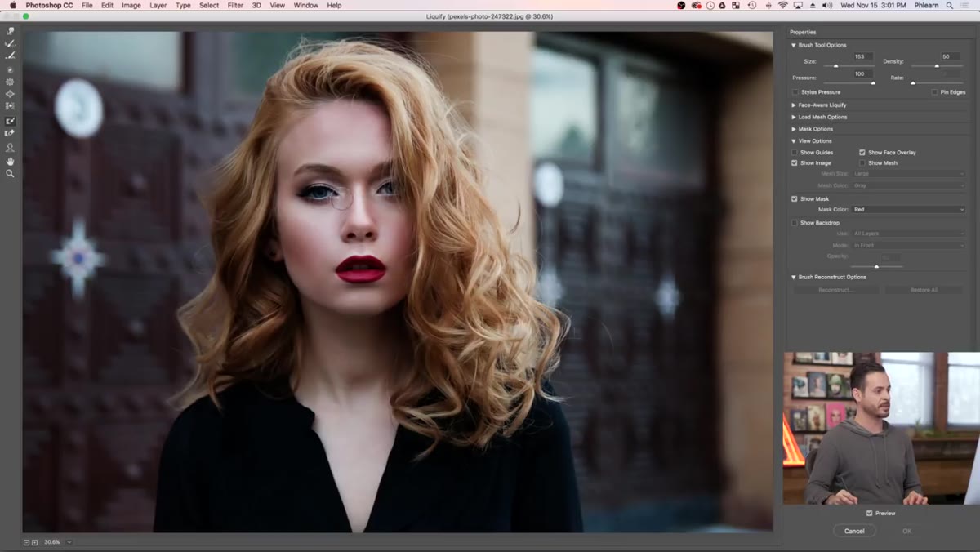Image resolution: width=980 pixels, height=552 pixels.
Task: Uncheck Show Face Overlay
Action: pyautogui.click(x=862, y=153)
